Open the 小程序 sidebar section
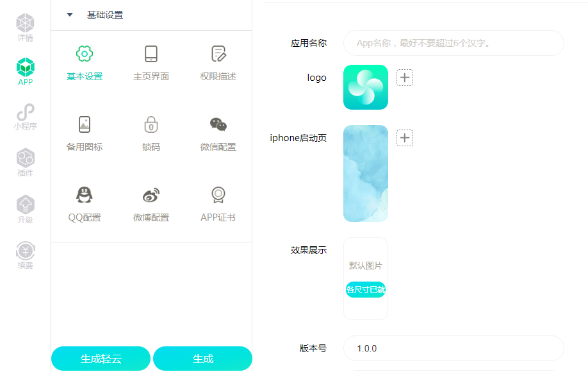The width and height of the screenshot is (588, 372). coord(25,117)
